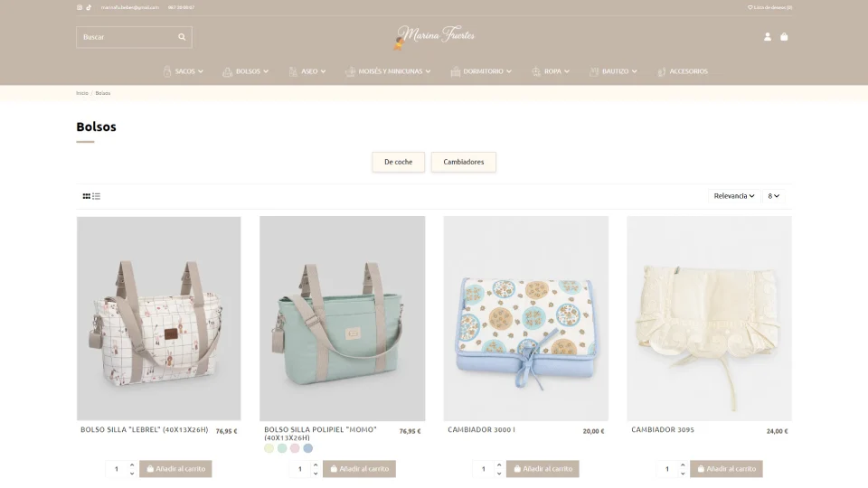
Task: Click the Aseo category icon
Action: tap(293, 71)
